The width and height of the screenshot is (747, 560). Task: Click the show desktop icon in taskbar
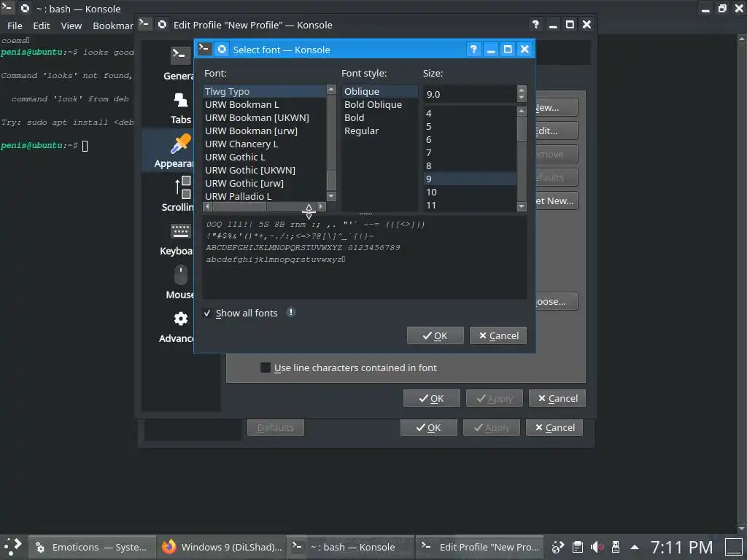click(734, 547)
